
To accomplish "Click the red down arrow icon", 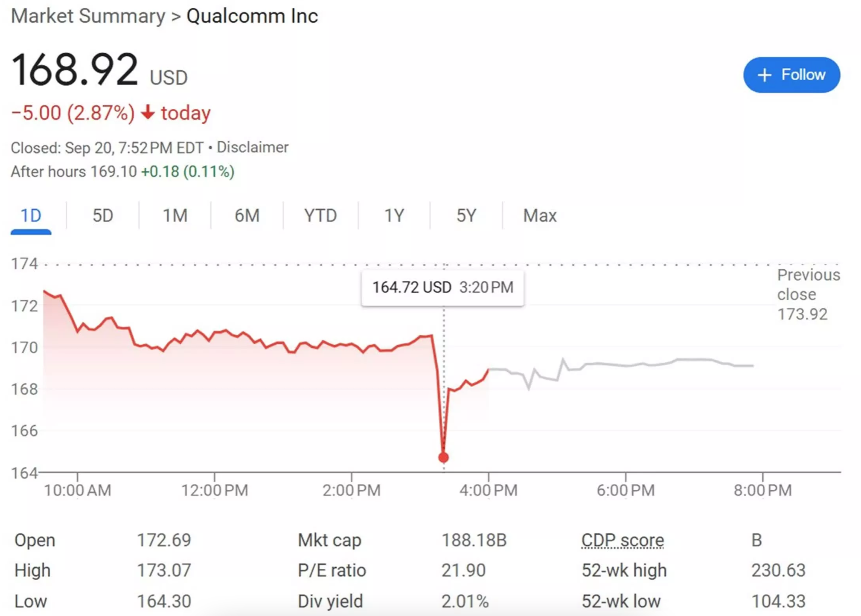I will [148, 113].
